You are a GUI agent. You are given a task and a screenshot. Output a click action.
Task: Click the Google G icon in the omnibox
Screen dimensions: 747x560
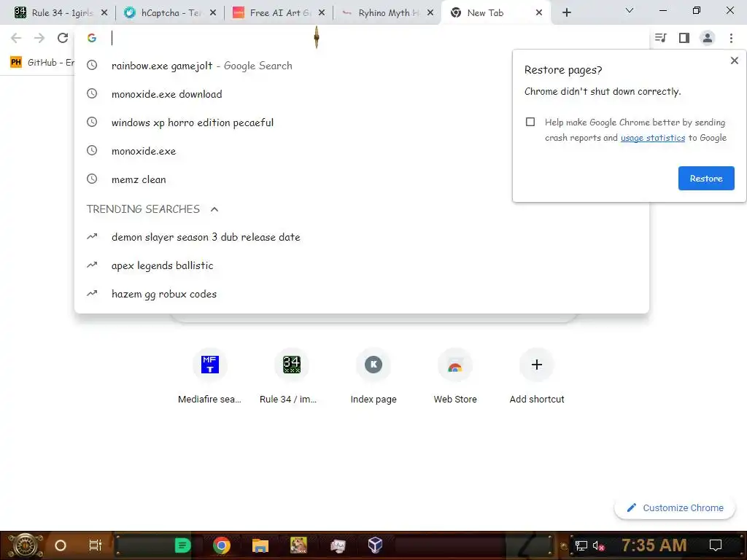click(x=92, y=38)
